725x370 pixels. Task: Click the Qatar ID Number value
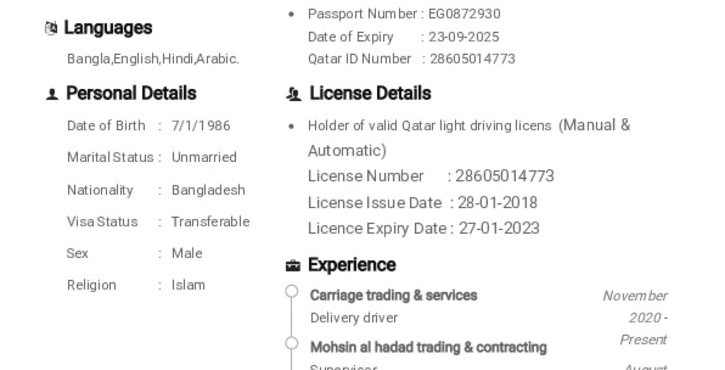pyautogui.click(x=473, y=59)
